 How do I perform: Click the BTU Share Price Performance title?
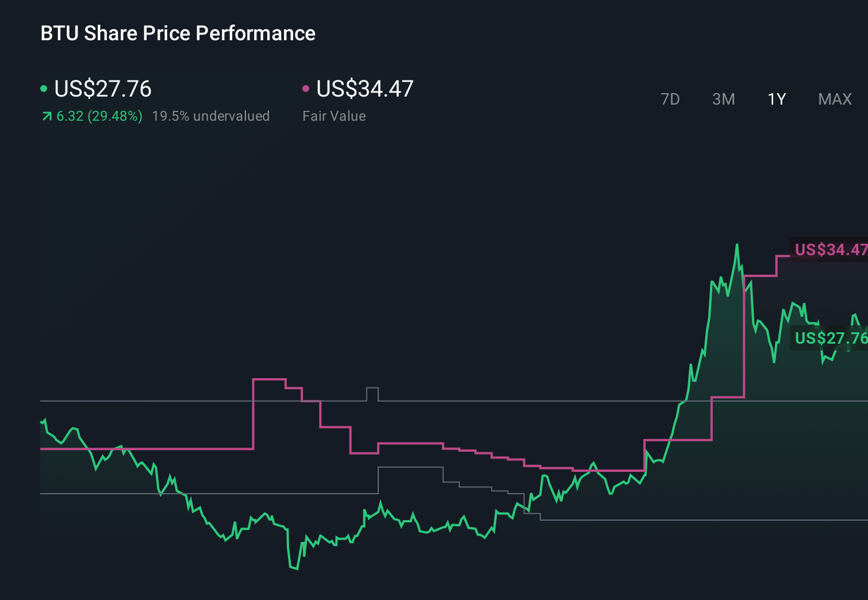tap(178, 33)
